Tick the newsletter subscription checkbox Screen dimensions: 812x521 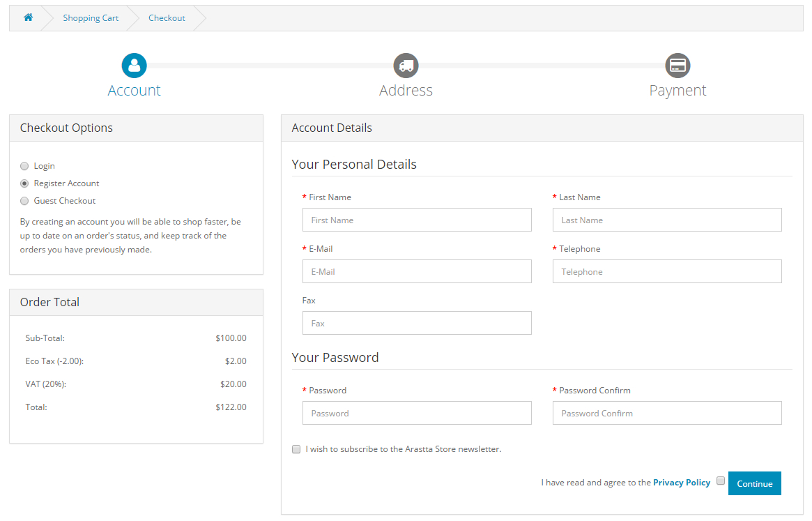click(296, 449)
